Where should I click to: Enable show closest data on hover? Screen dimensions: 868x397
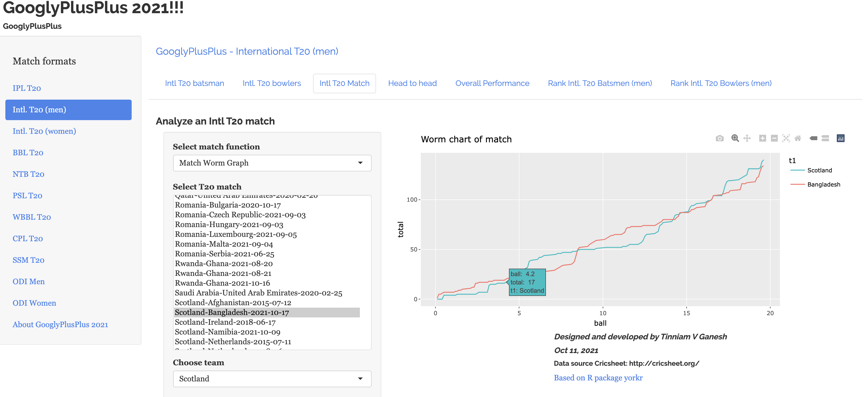coord(813,138)
